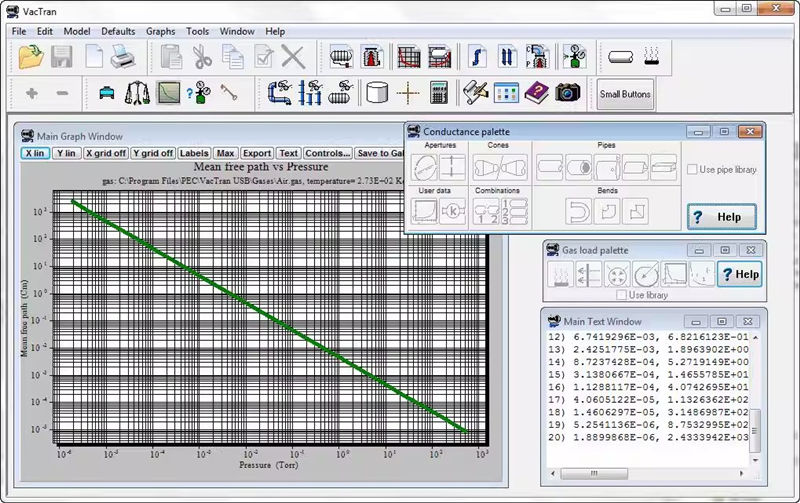Toggle the Y lin axis button
The width and height of the screenshot is (800, 503).
(x=66, y=153)
